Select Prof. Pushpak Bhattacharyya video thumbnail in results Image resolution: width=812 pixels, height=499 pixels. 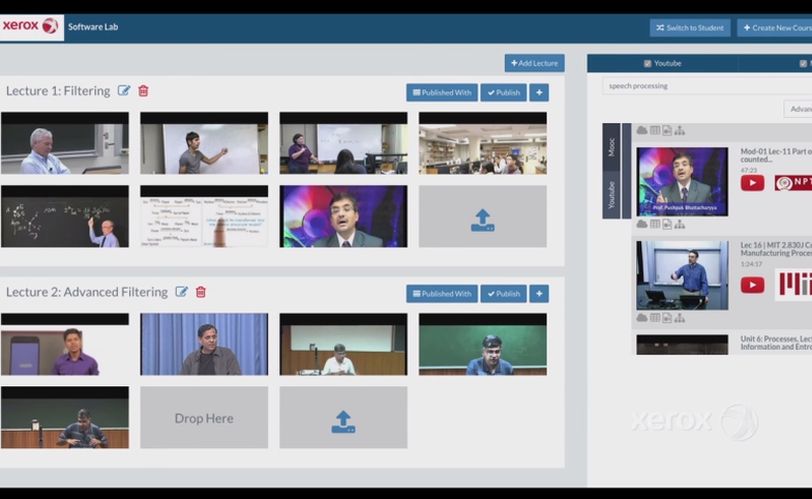click(x=682, y=181)
